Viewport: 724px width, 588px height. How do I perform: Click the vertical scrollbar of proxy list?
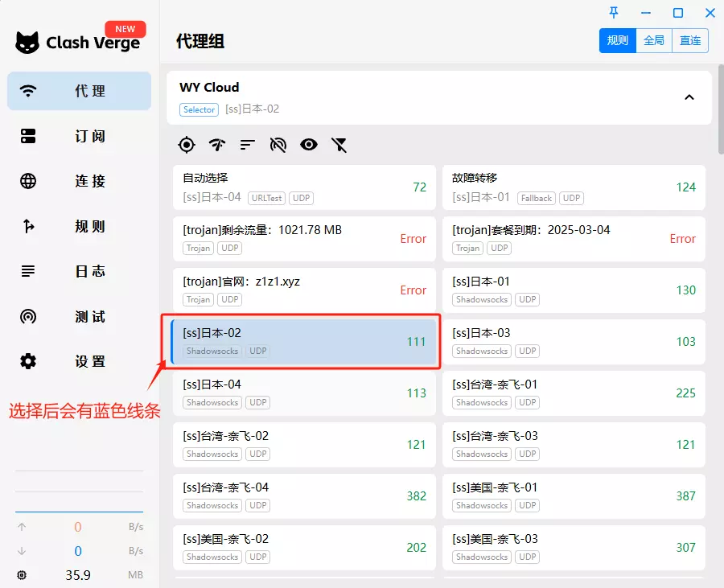click(720, 113)
